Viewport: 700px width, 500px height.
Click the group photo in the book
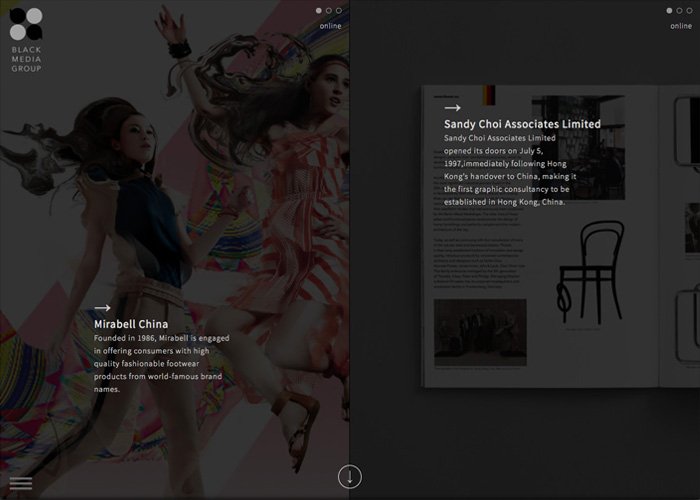pos(480,332)
